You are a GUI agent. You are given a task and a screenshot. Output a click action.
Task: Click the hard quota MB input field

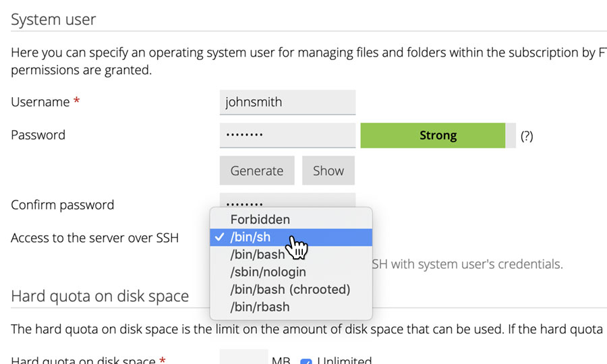tap(243, 357)
